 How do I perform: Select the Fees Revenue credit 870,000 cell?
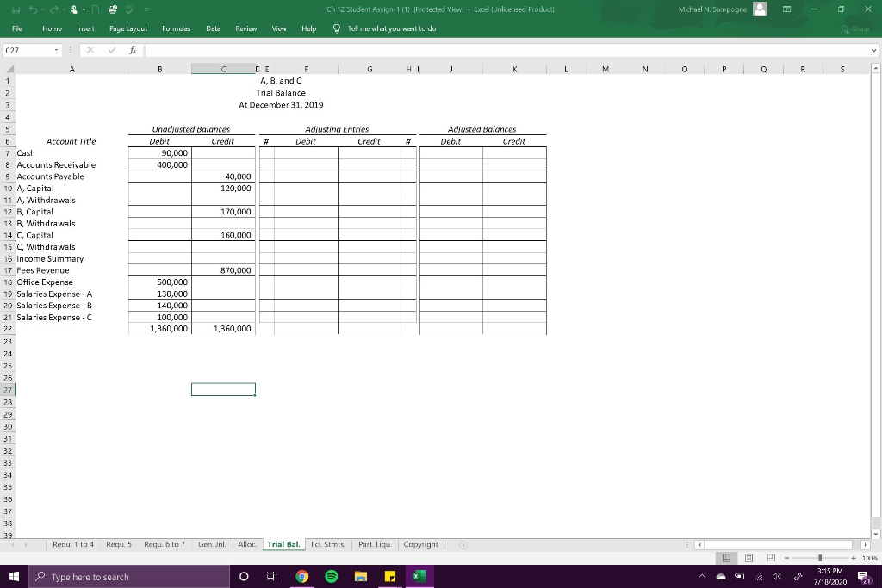click(223, 270)
